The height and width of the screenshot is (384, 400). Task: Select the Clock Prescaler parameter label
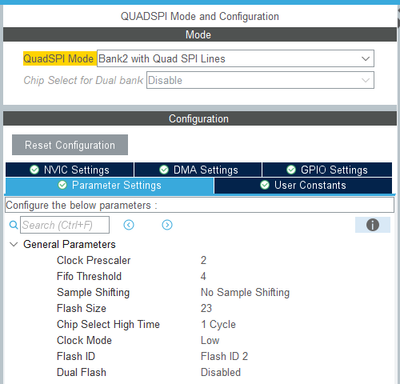[x=94, y=260]
